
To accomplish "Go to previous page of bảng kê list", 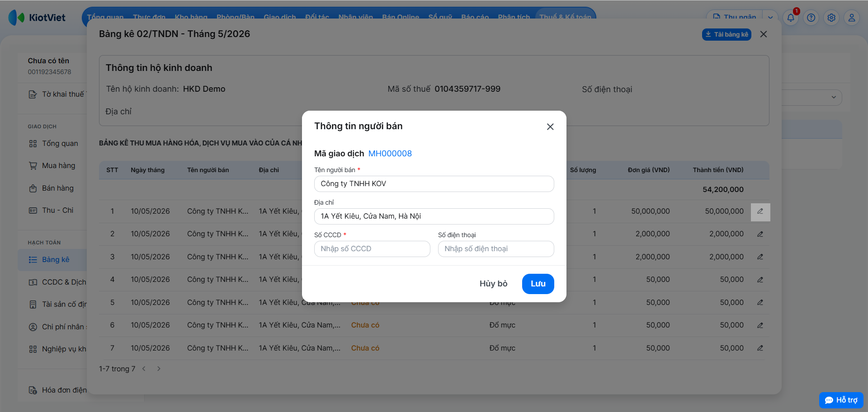I will pyautogui.click(x=144, y=369).
